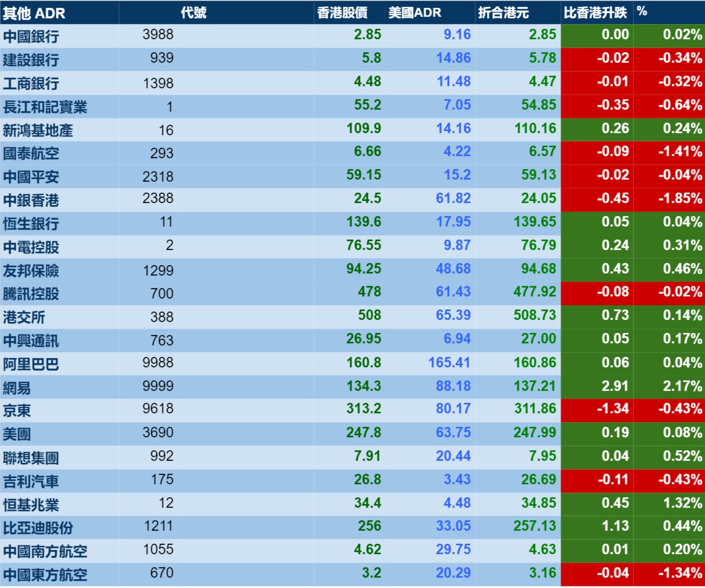Select the 比香港升跌 column header
Screen dimensions: 705x588
tap(595, 13)
